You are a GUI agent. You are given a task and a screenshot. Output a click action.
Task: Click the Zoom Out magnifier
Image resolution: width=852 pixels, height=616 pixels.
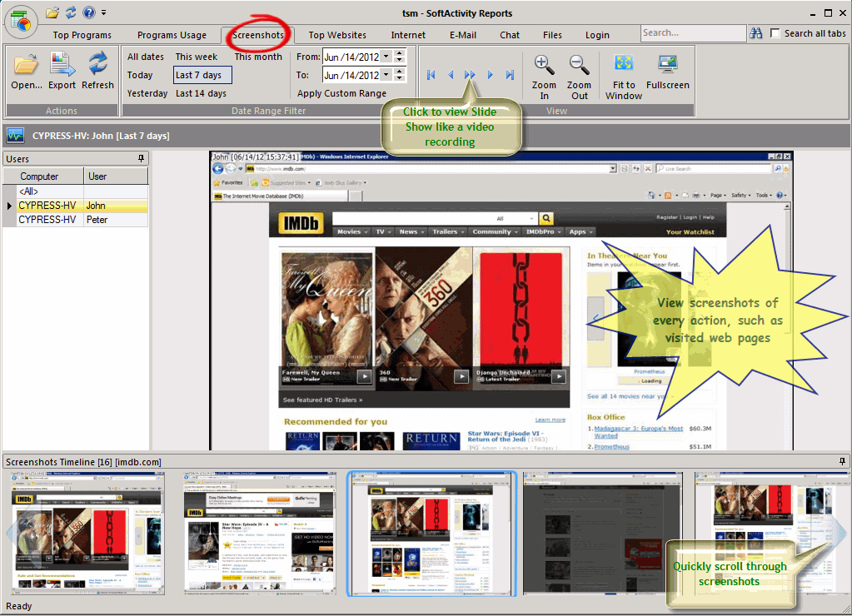(x=579, y=77)
